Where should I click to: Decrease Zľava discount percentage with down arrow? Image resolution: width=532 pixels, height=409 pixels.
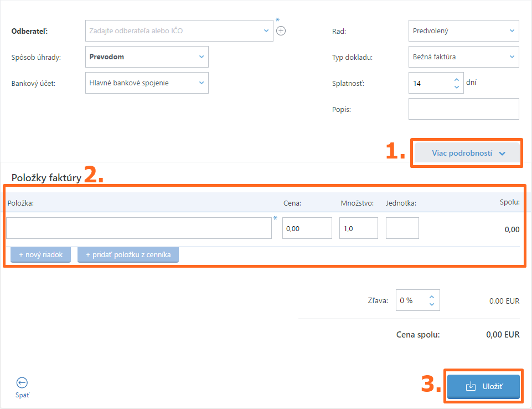(x=432, y=304)
